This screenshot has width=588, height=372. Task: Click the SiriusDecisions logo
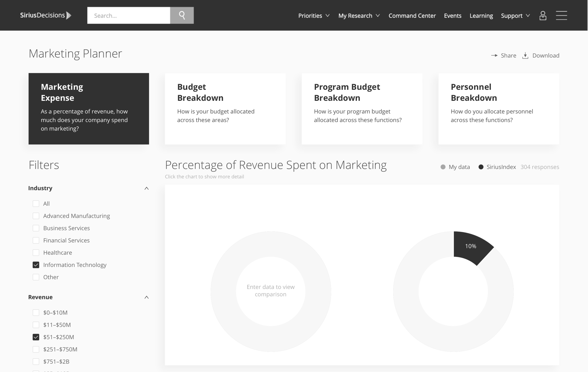(46, 15)
